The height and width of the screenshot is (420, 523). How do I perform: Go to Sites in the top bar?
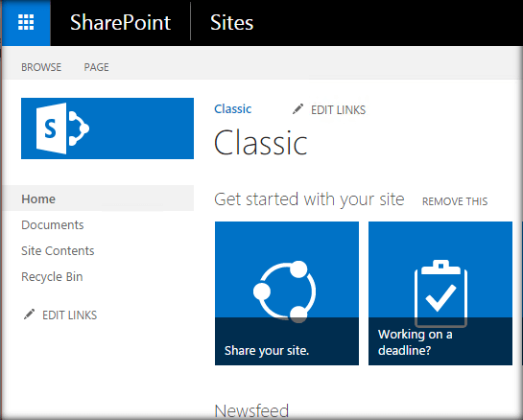click(x=232, y=23)
